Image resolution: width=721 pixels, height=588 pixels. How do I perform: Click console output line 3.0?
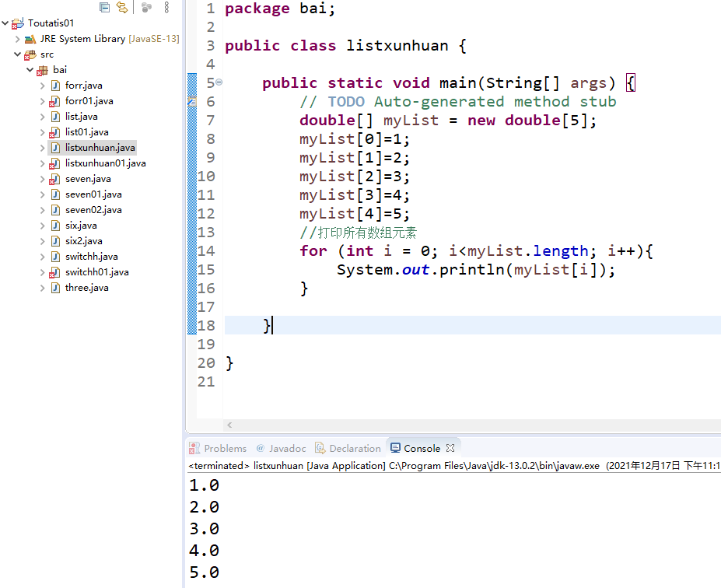click(204, 529)
